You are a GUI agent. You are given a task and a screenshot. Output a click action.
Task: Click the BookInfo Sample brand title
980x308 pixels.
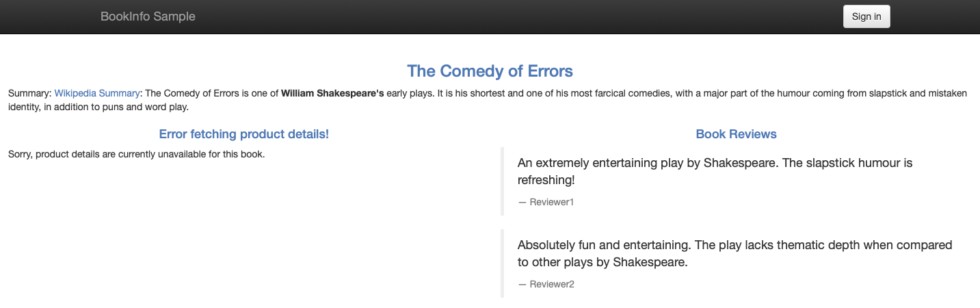[x=148, y=16]
